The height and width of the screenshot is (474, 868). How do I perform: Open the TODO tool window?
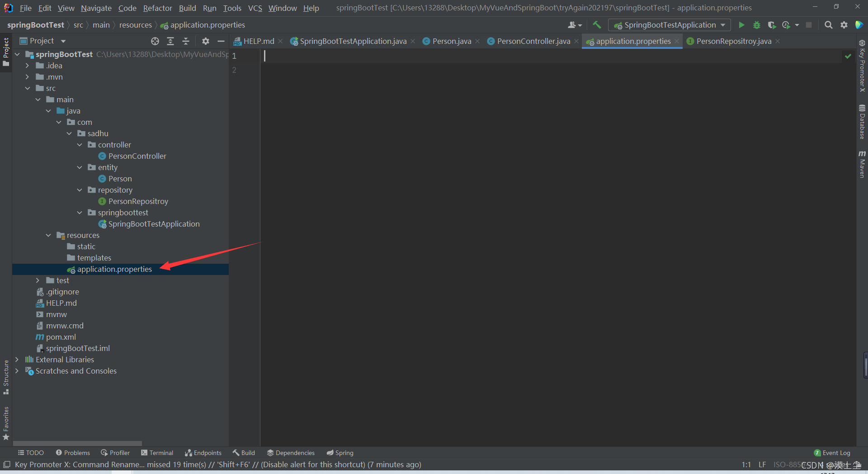coord(31,453)
